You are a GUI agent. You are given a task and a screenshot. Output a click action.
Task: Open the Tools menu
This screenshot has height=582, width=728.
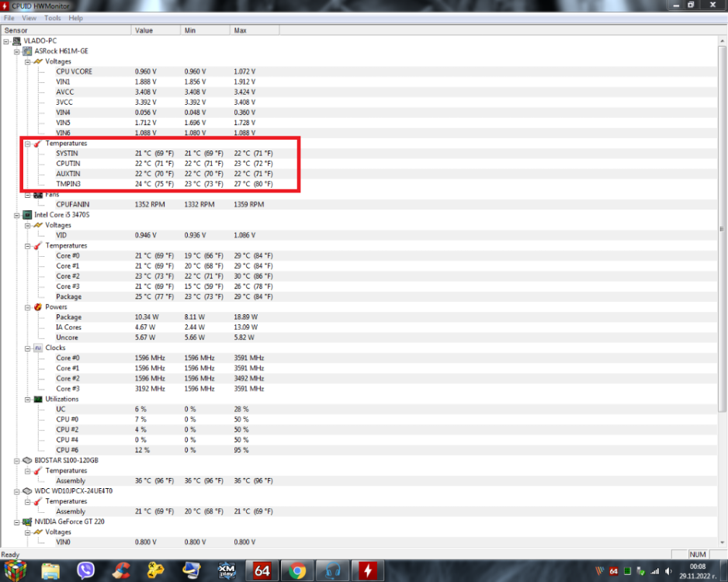(53, 18)
